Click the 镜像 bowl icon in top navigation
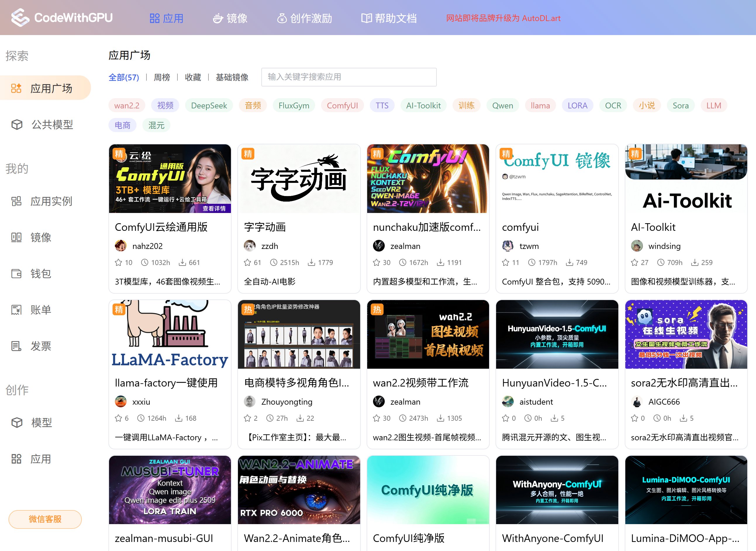756x551 pixels. pyautogui.click(x=218, y=18)
